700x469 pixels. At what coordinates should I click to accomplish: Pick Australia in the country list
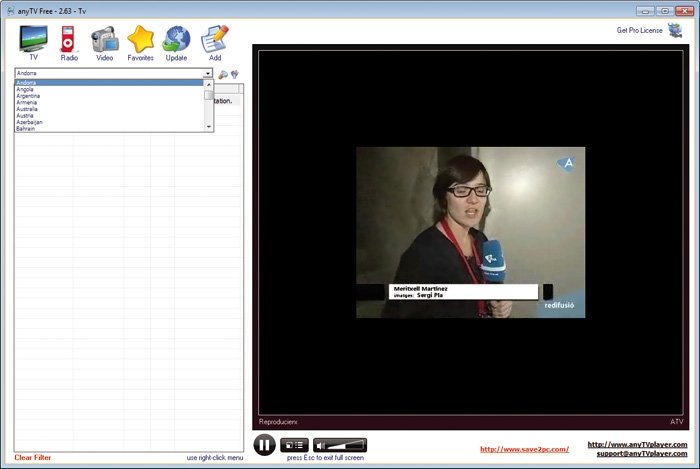click(x=109, y=109)
